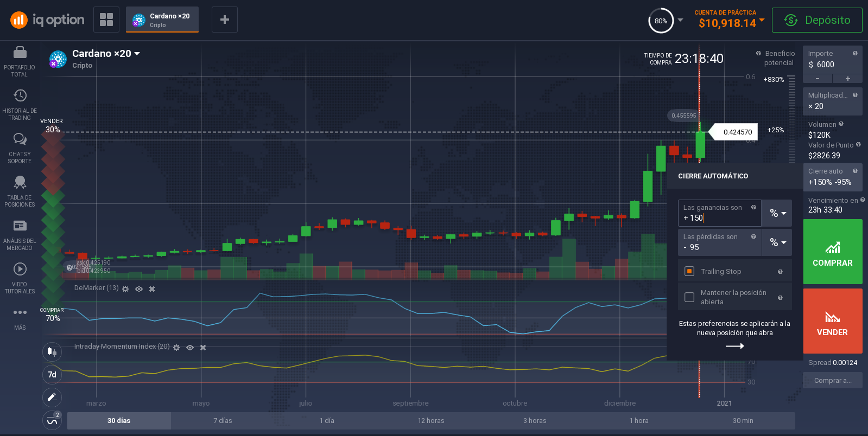
Task: Click the iq option logo
Action: (x=48, y=20)
